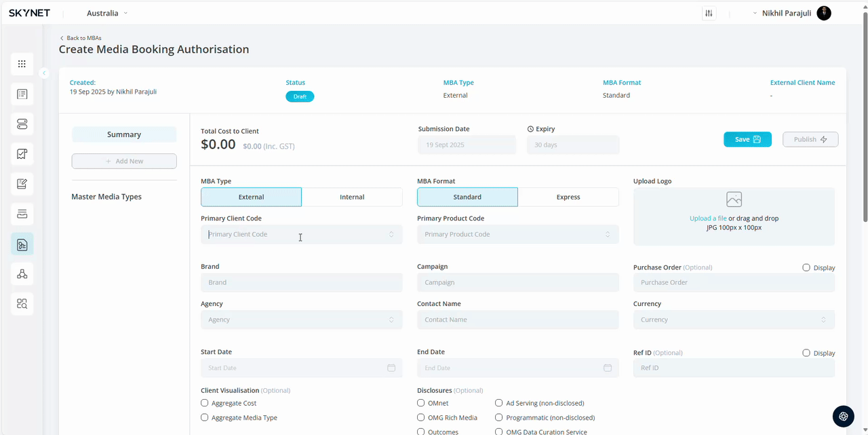The image size is (868, 435).
Task: Open the apps grid icon in sidebar
Action: pos(22,64)
